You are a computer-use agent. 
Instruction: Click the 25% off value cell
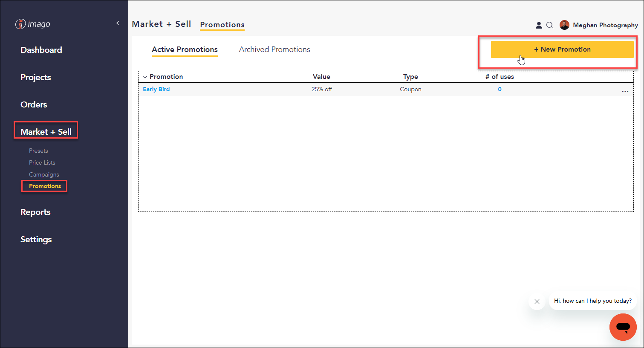click(321, 89)
